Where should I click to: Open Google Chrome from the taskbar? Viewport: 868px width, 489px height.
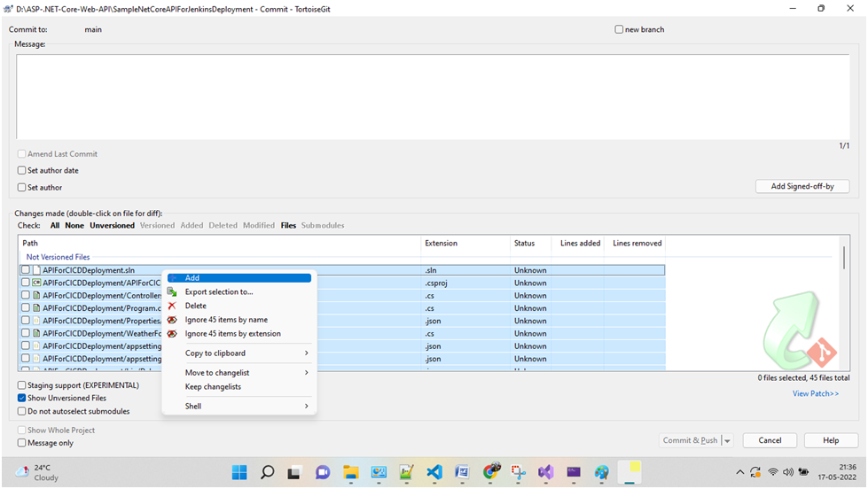490,472
